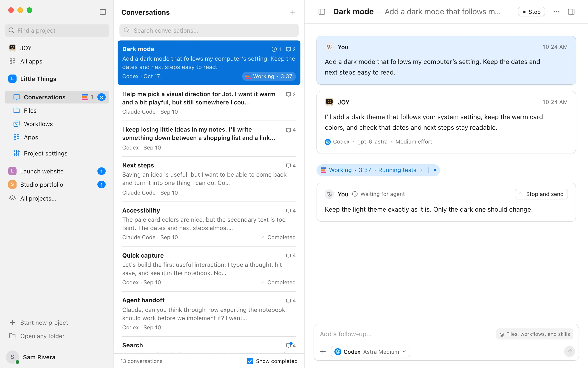Click the Stop and send button
The height and width of the screenshot is (368, 588).
point(541,194)
